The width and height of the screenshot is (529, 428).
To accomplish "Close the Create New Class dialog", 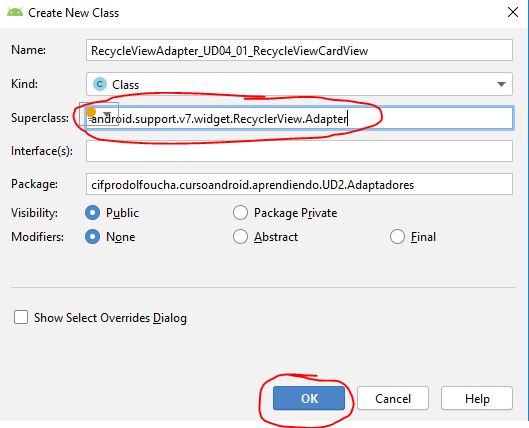I will coord(512,12).
